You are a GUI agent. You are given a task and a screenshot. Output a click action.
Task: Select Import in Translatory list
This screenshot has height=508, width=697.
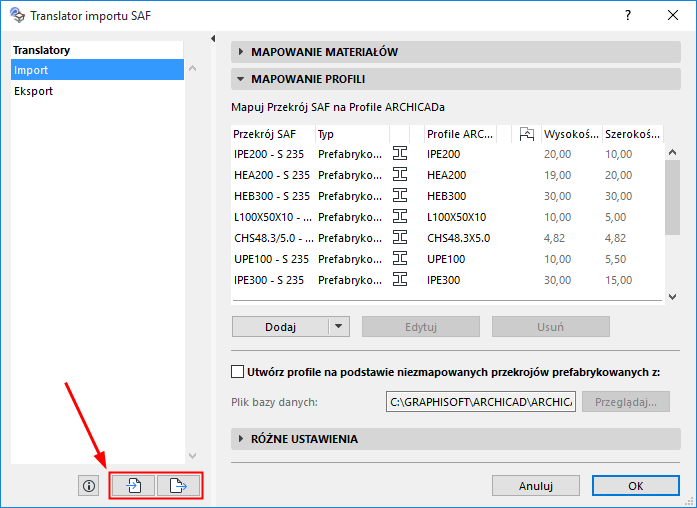[x=97, y=70]
